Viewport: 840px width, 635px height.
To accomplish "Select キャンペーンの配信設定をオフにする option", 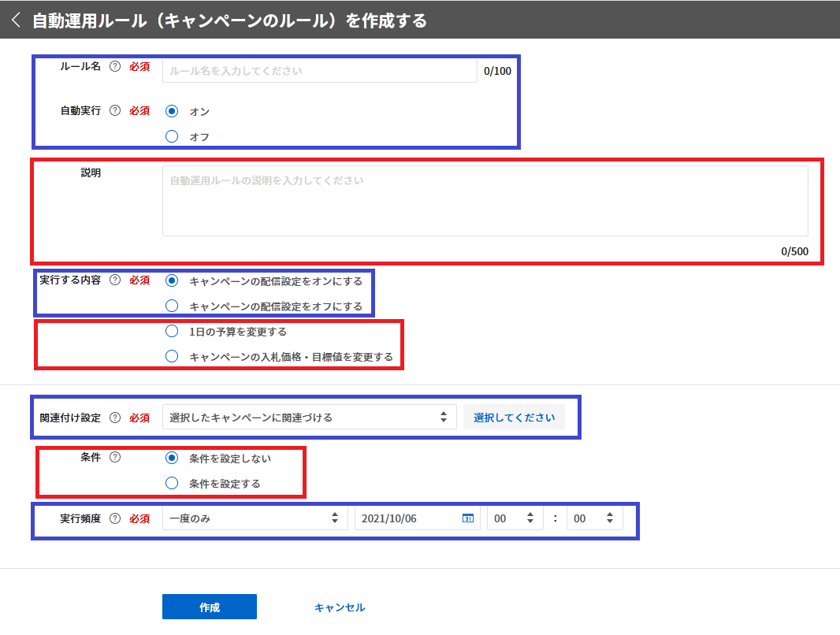I will click(172, 306).
